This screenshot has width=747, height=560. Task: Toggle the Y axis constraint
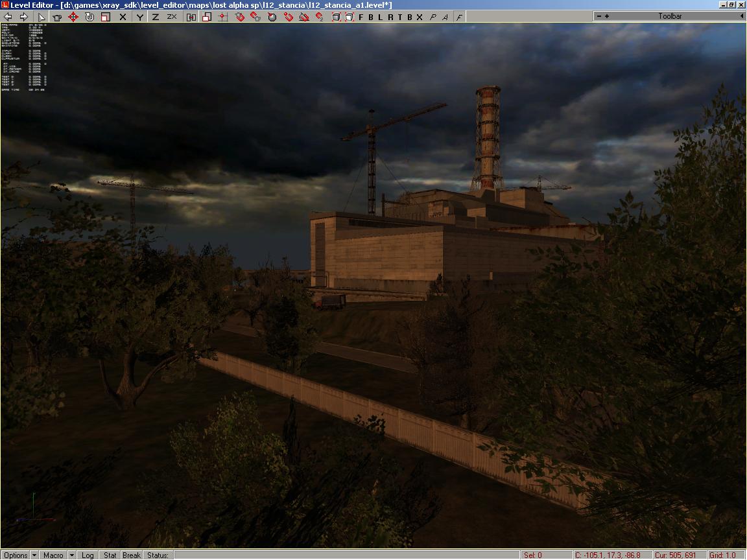[139, 17]
